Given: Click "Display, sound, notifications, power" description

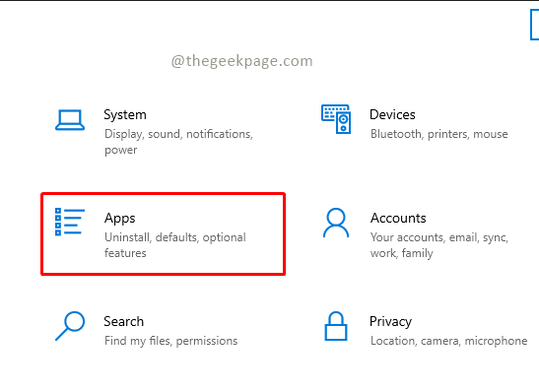Looking at the screenshot, I should [x=178, y=142].
